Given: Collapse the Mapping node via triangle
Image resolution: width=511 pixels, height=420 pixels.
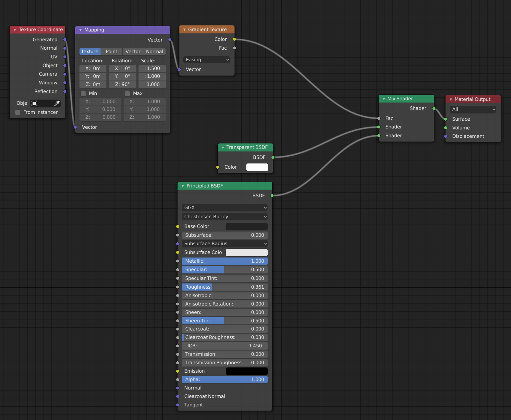Looking at the screenshot, I should pyautogui.click(x=80, y=30).
